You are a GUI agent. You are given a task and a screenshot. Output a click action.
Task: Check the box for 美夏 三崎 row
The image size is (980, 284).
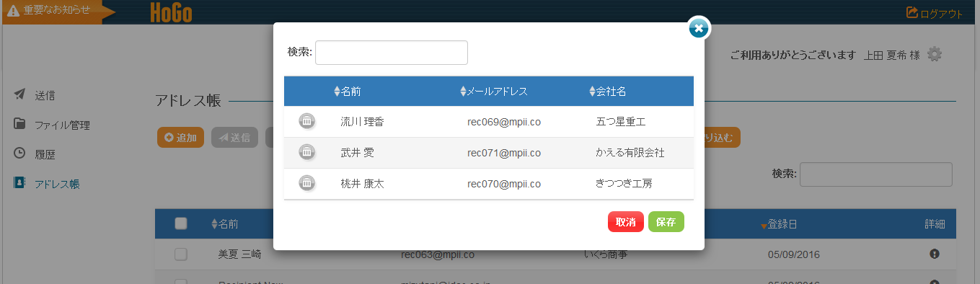[181, 254]
